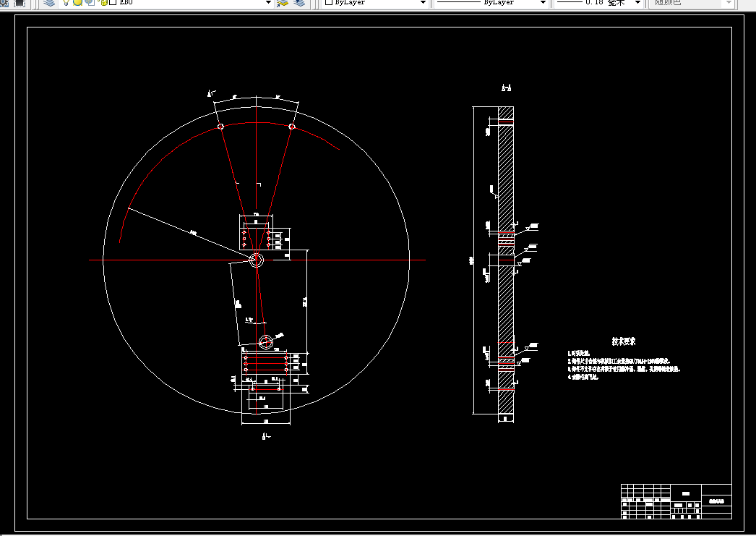The width and height of the screenshot is (756, 536).
Task: Select the 技术要求 heading text
Action: (624, 341)
